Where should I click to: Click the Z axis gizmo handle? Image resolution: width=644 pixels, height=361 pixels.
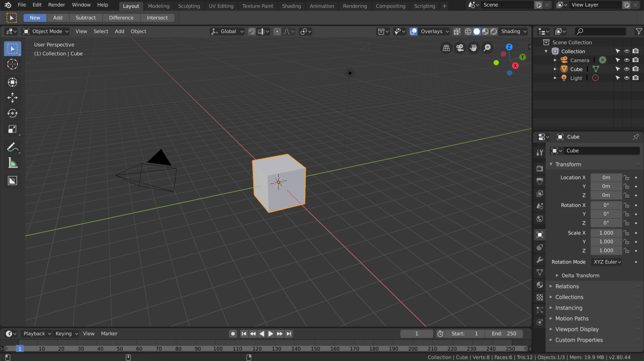(x=509, y=47)
